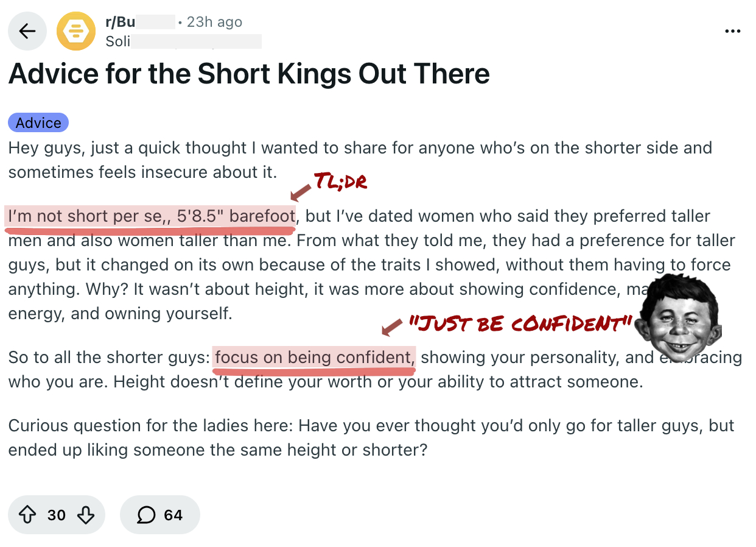
Task: Click the red arrow beside "JUST BE CONFIDENT"
Action: 393,327
